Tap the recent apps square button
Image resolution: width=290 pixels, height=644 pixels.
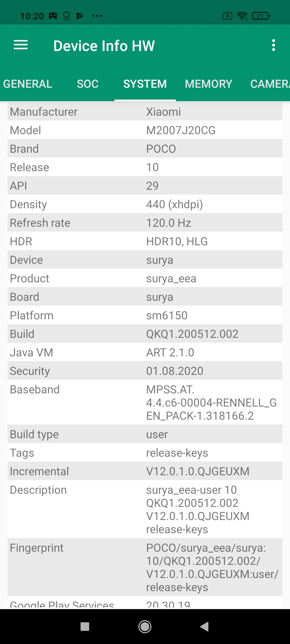click(x=85, y=627)
